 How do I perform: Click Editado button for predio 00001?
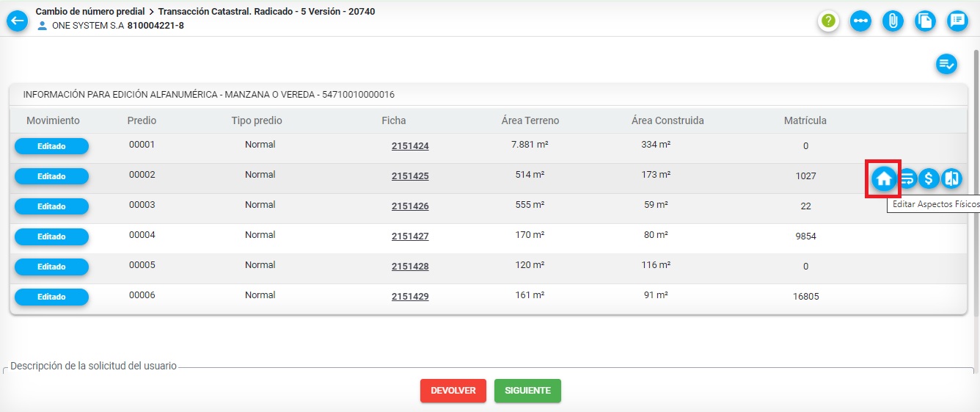pyautogui.click(x=51, y=146)
